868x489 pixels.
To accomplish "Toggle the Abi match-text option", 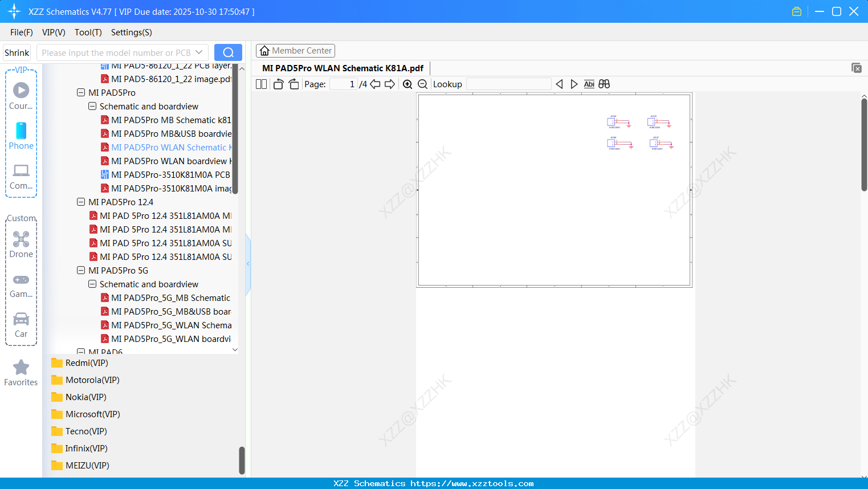I will 589,84.
